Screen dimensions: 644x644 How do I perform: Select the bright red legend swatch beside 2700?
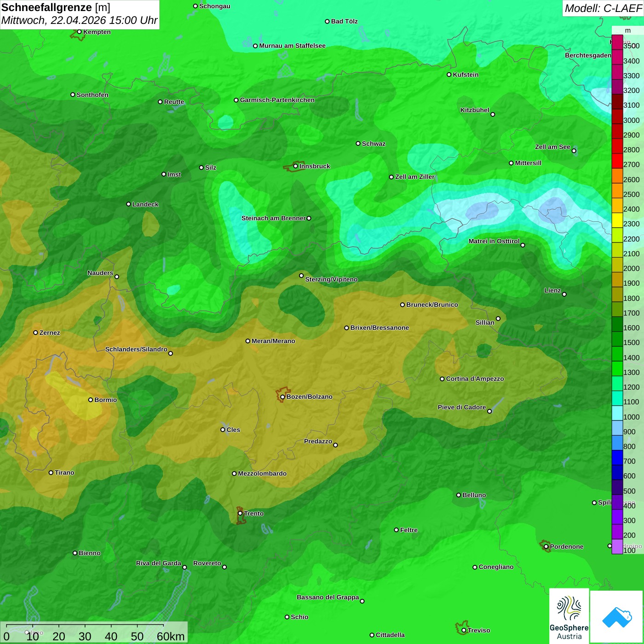(x=617, y=161)
